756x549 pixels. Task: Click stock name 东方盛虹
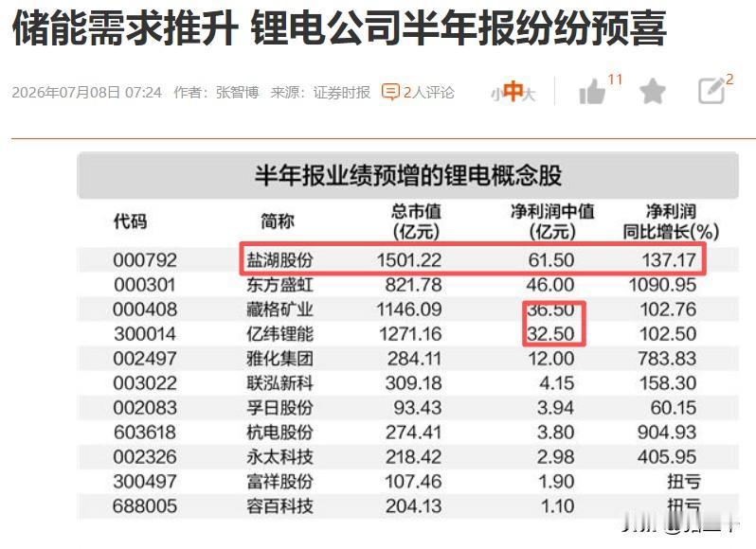coord(279,285)
